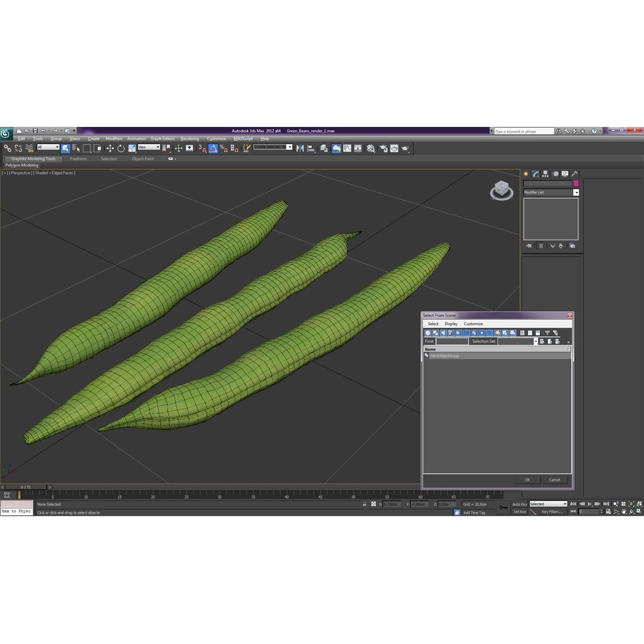Open selection filter dropdown showing All

click(x=48, y=147)
